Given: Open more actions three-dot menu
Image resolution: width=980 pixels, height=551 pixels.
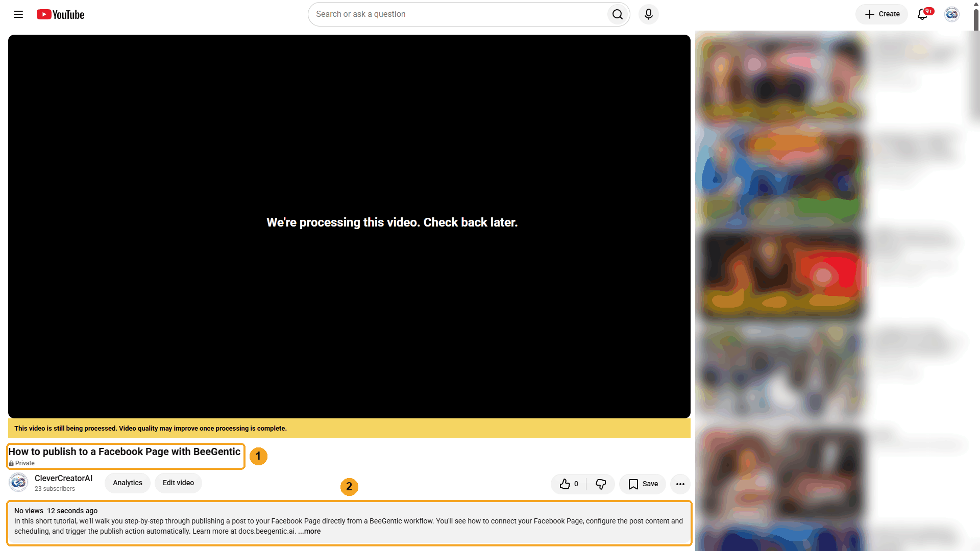Looking at the screenshot, I should (680, 484).
